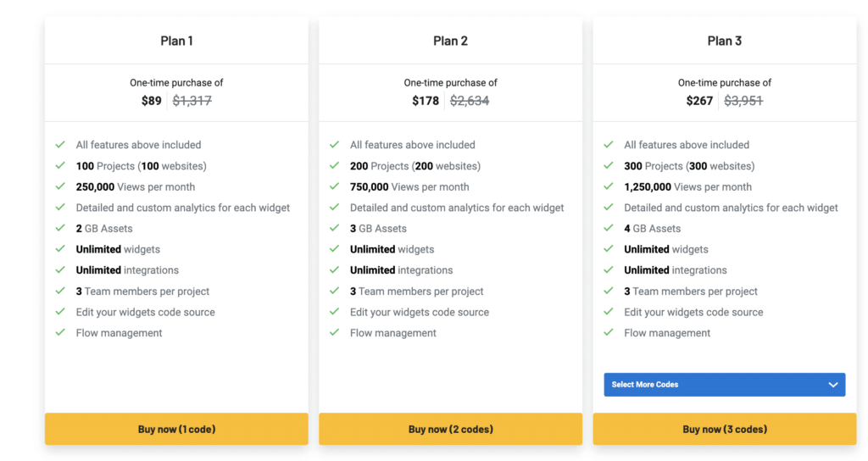Click checkmark beside Plan 1 'Unlimited integrations'
The image size is (868, 461).
point(60,270)
